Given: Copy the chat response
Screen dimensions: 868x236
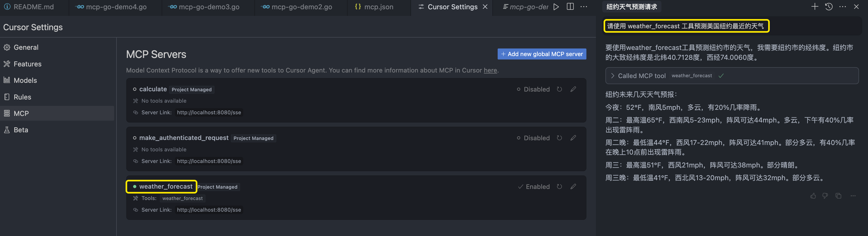Looking at the screenshot, I should tap(838, 196).
